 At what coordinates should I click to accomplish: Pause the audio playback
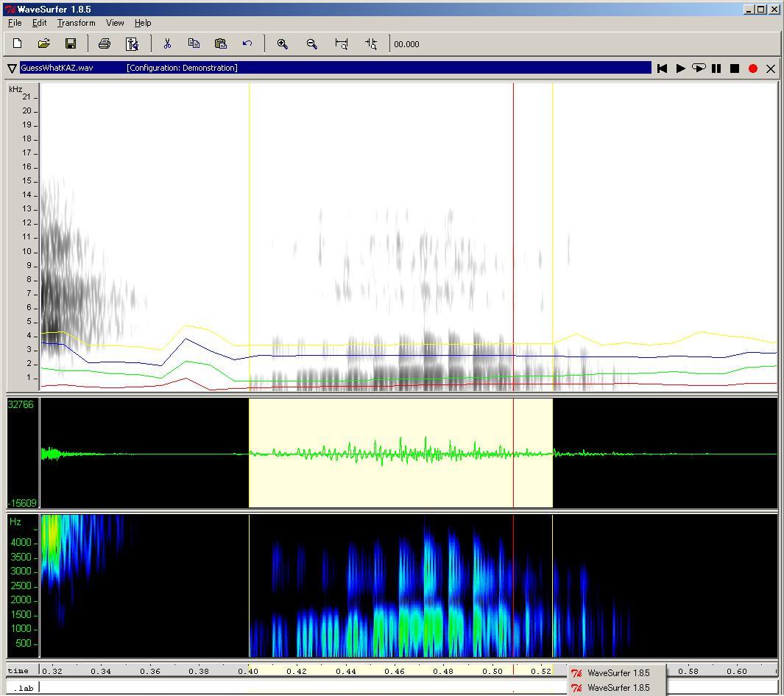pyautogui.click(x=716, y=68)
